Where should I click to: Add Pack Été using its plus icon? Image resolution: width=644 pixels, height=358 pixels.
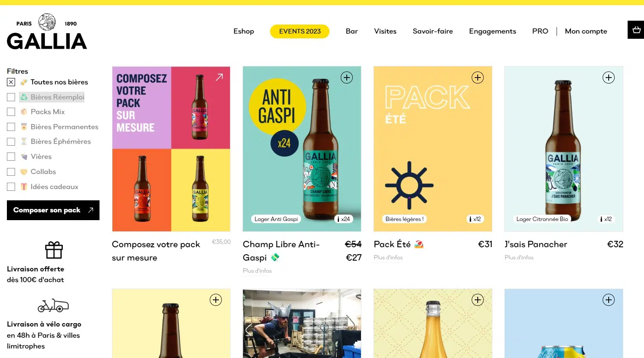click(x=478, y=78)
